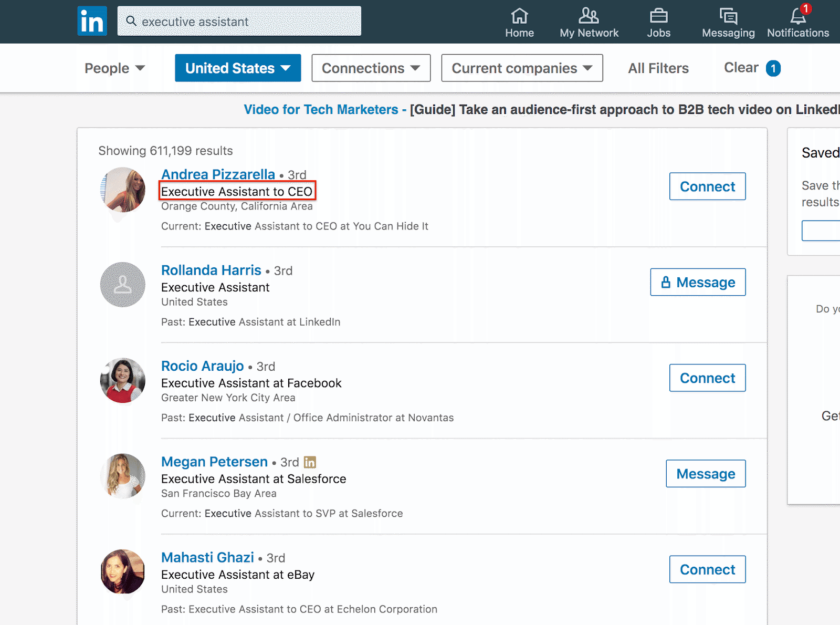Open All Filters
Image resolution: width=840 pixels, height=625 pixels.
tap(658, 68)
